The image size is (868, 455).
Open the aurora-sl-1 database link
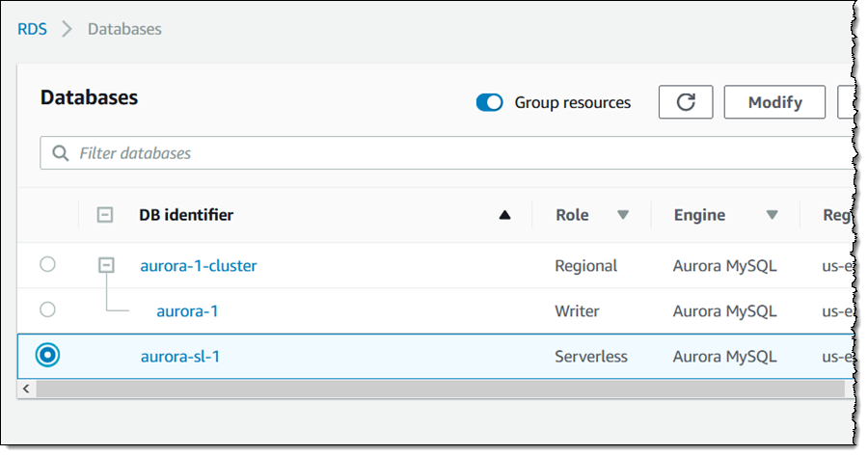180,357
